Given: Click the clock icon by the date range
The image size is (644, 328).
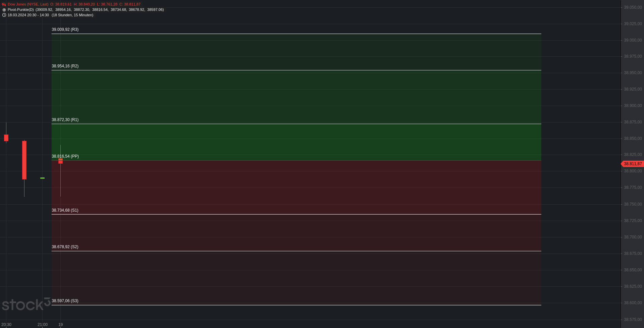Looking at the screenshot, I should 4,15.
